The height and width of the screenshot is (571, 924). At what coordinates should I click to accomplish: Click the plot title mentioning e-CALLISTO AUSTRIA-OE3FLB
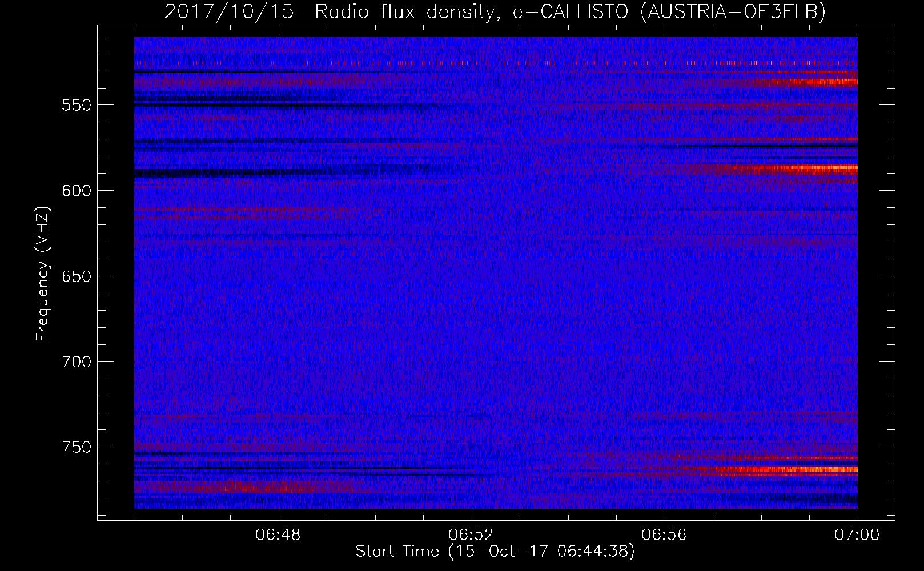pyautogui.click(x=495, y=11)
